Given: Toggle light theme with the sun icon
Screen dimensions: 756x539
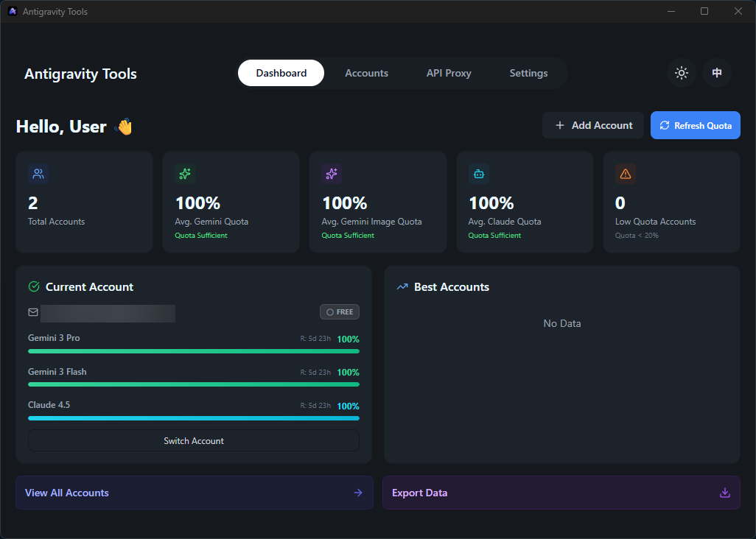Looking at the screenshot, I should click(682, 73).
